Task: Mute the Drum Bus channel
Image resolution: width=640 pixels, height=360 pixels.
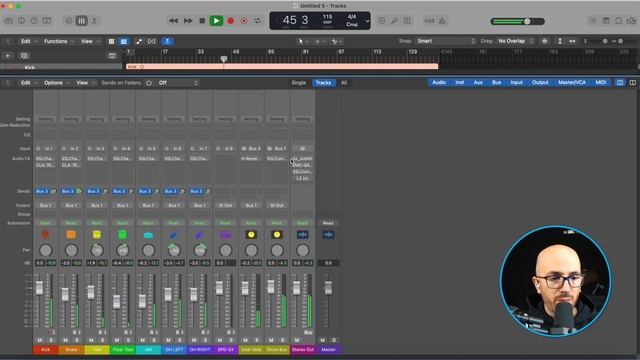Action: (x=271, y=340)
